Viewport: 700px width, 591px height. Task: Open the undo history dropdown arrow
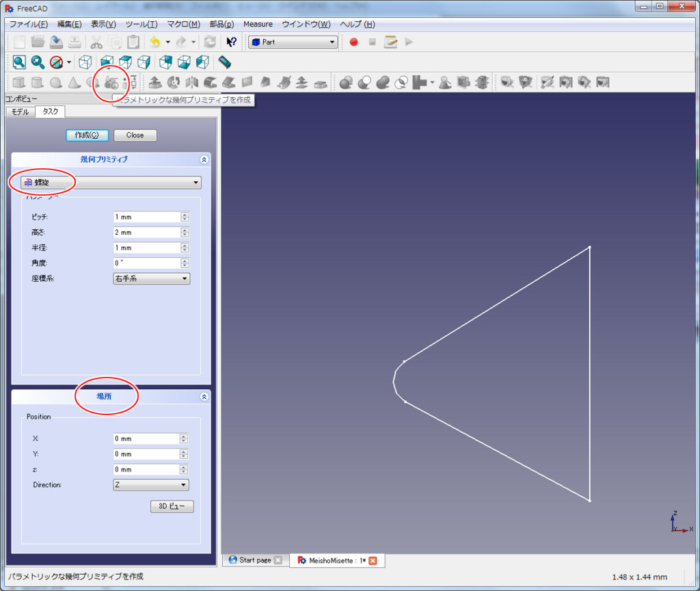(168, 42)
